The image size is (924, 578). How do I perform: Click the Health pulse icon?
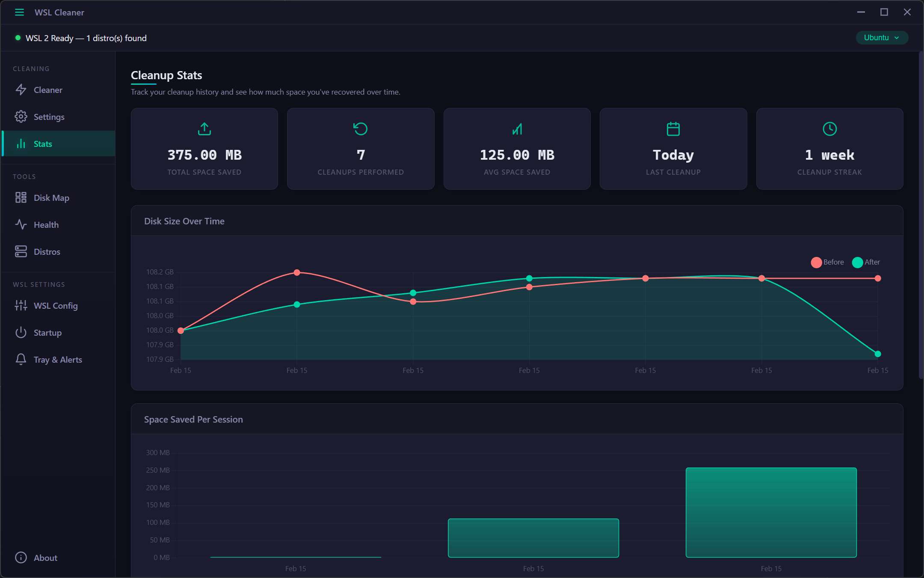(x=21, y=225)
